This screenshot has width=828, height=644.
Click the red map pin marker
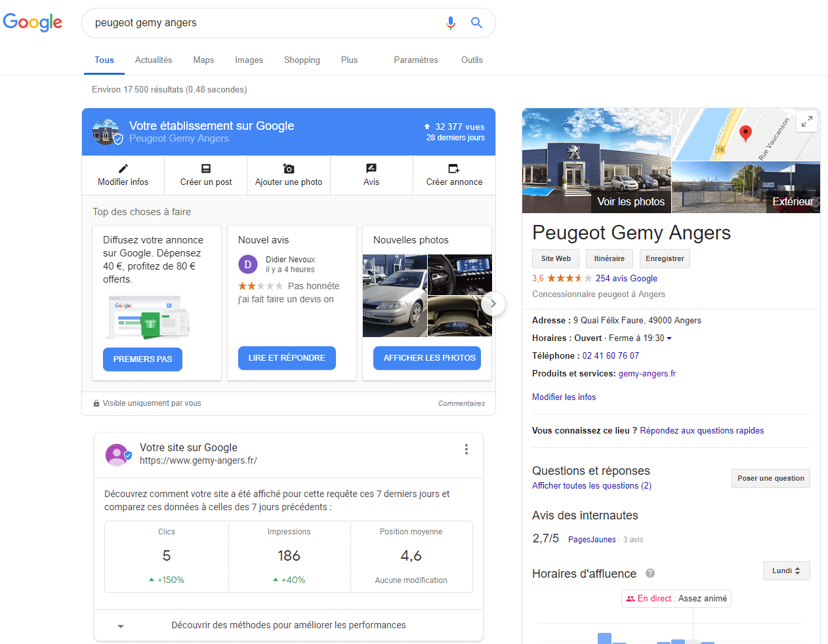point(745,133)
